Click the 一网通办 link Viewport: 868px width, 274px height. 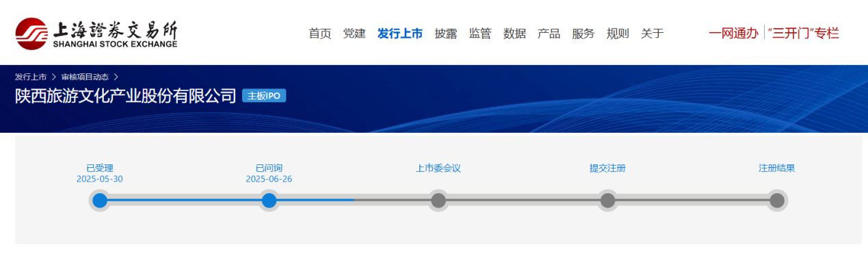733,32
